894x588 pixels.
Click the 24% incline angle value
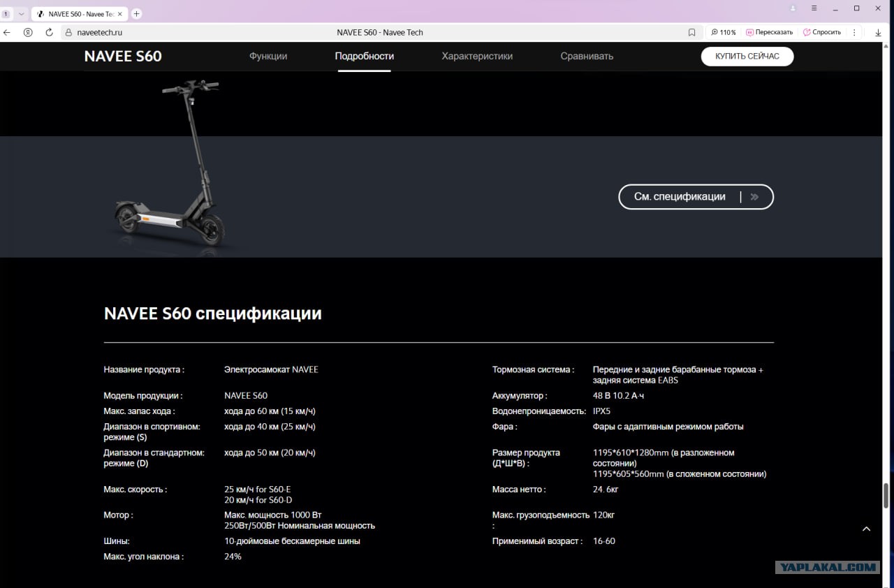tap(233, 557)
